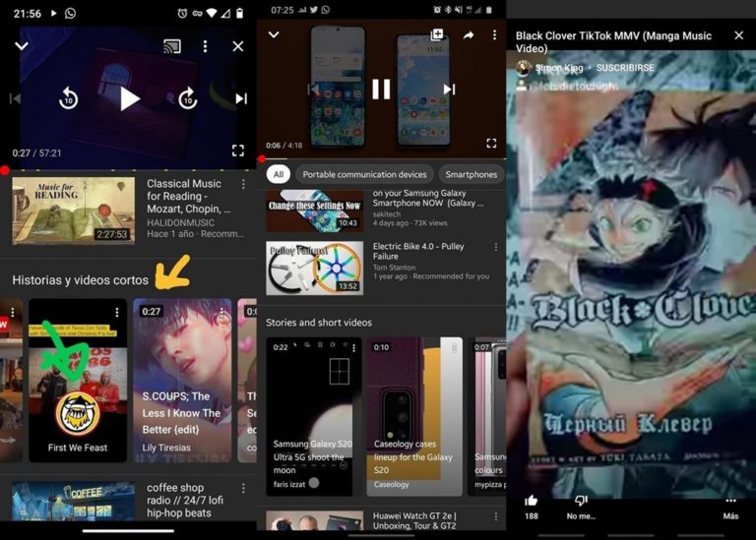The width and height of the screenshot is (756, 540).
Task: Close the Black Clover TikTok MMV story
Action: pyautogui.click(x=738, y=35)
